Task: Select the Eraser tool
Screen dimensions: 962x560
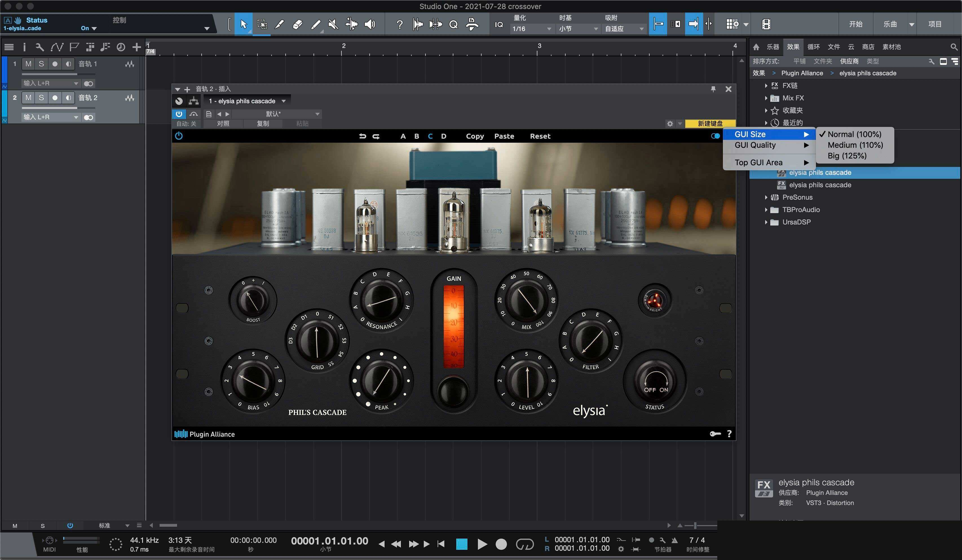Action: [x=297, y=24]
